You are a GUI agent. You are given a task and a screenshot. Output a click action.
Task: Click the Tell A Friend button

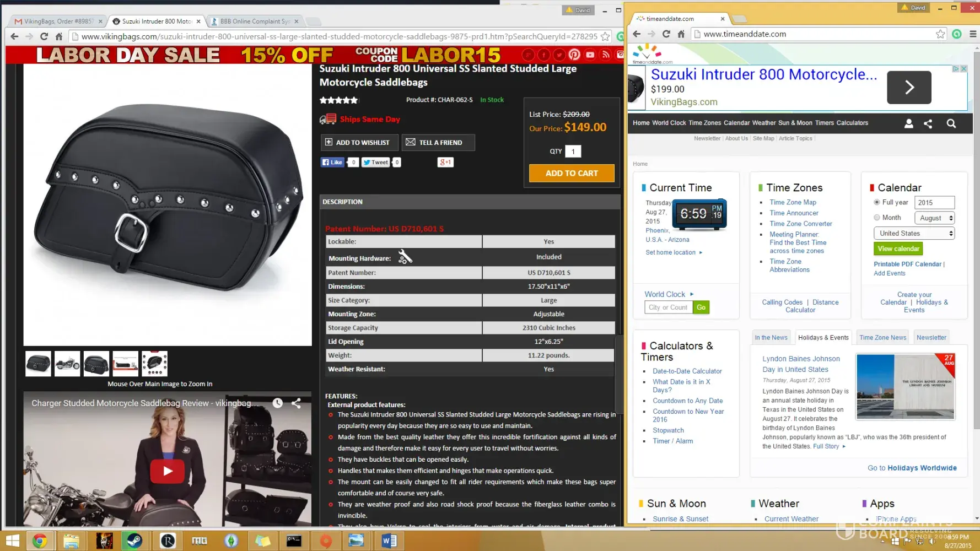pyautogui.click(x=438, y=142)
